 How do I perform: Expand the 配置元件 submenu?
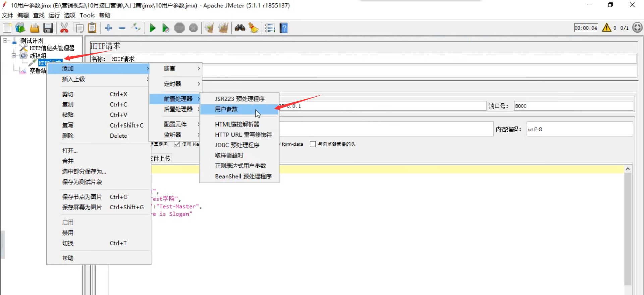[175, 124]
